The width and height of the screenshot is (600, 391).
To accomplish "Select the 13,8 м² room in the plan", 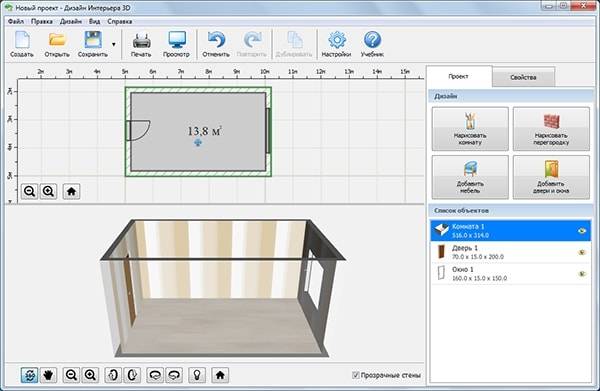I will [198, 132].
